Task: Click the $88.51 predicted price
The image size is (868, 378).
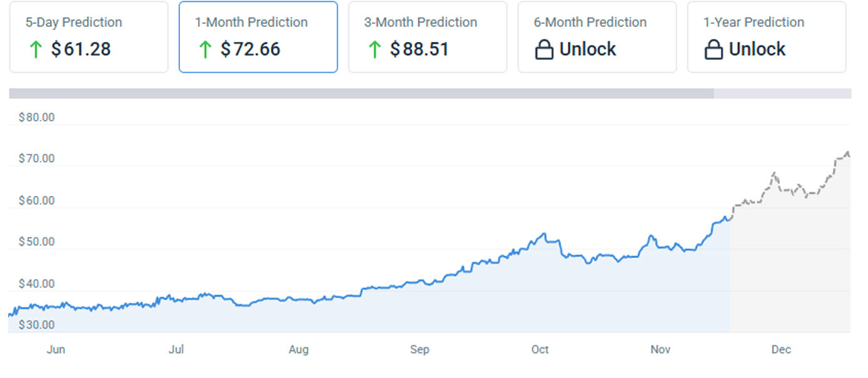Action: pos(420,49)
